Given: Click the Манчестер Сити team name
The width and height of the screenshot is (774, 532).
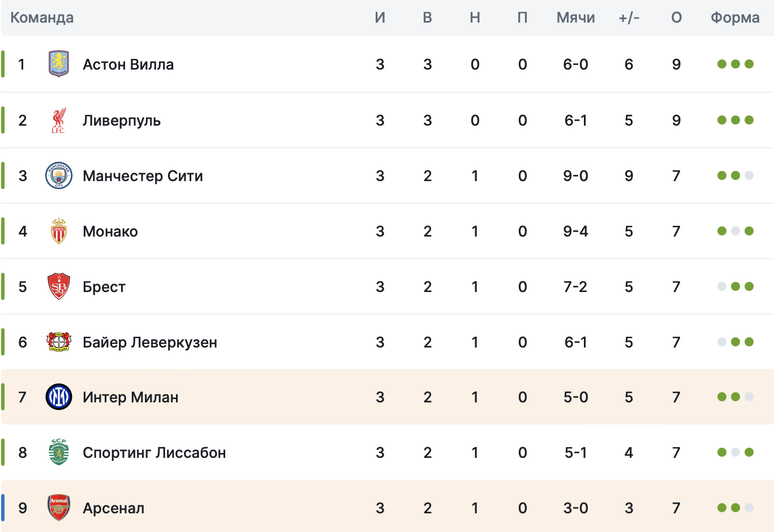Looking at the screenshot, I should coord(143,176).
